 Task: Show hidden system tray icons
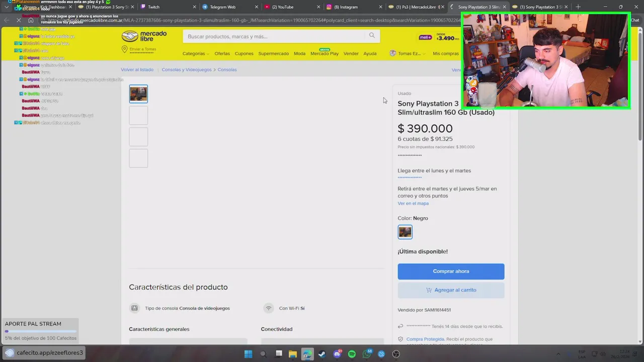558,354
